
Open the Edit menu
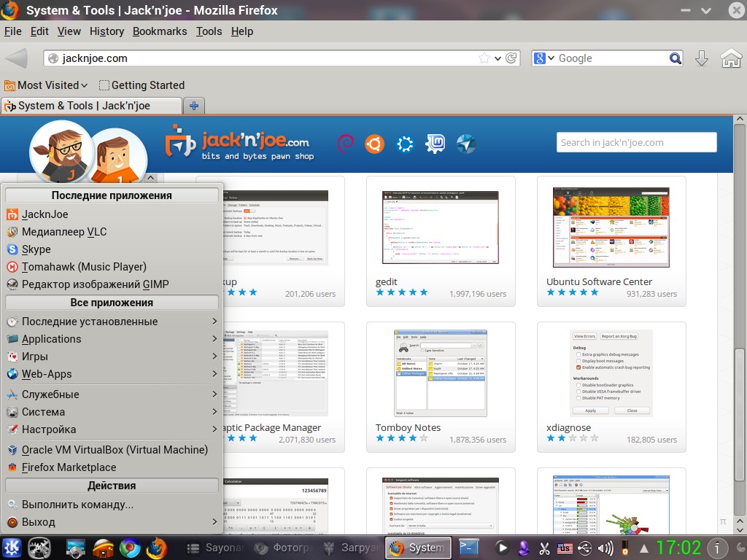click(x=39, y=31)
